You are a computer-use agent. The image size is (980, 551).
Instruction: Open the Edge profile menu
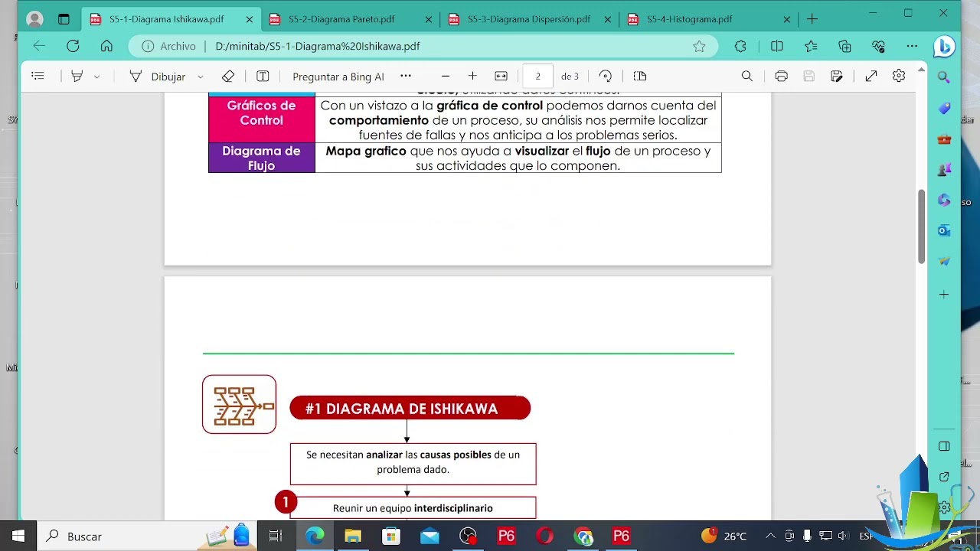click(34, 19)
